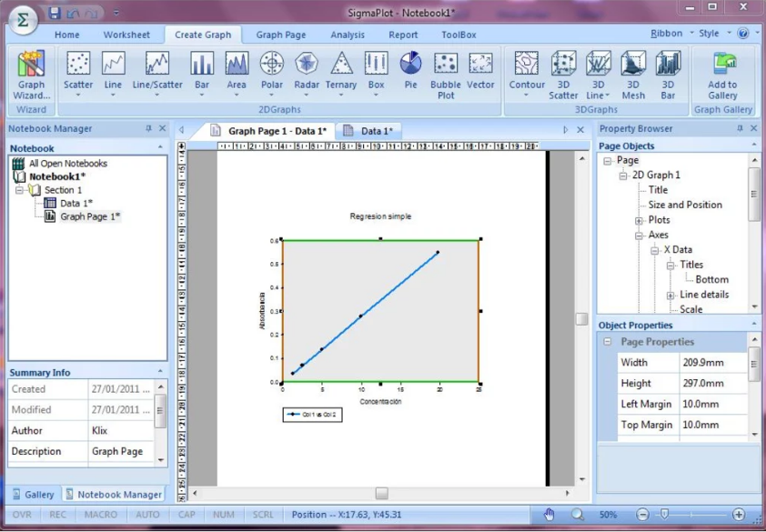Open the Graph Wizard
Screen dimensions: 766x532
pyautogui.click(x=31, y=75)
